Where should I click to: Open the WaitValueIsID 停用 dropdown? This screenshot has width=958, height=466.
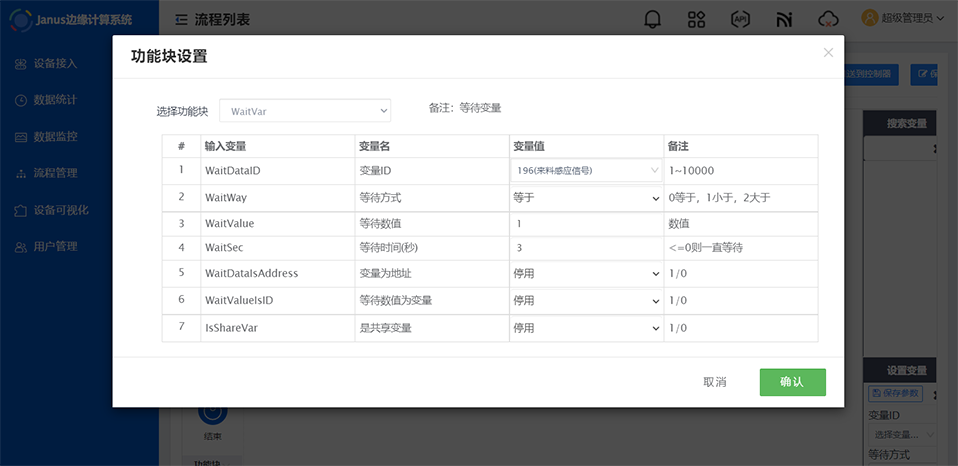[x=587, y=300]
